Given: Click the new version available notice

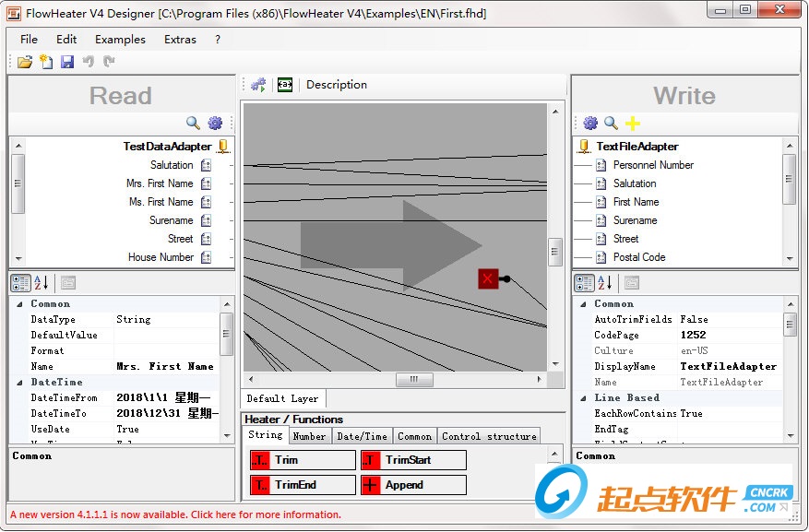Looking at the screenshot, I should point(175,514).
